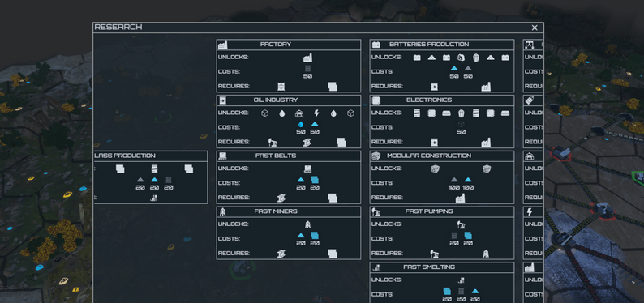
Task: Select the Batteries Production research title
Action: (x=429, y=45)
